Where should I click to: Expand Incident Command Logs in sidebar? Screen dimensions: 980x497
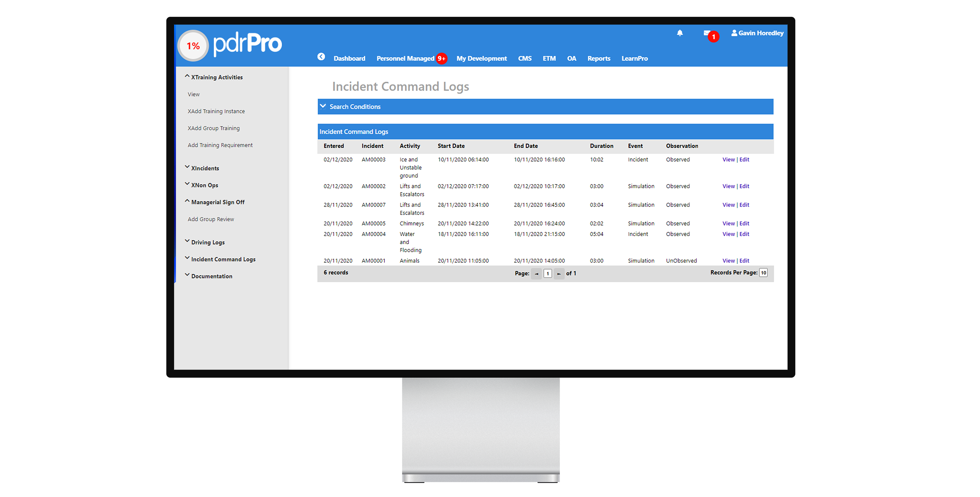point(220,259)
